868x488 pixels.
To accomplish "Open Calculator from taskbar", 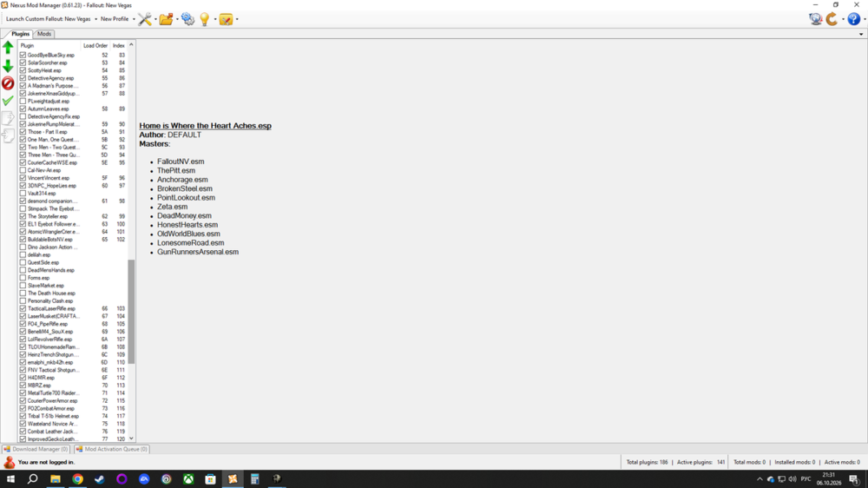I will point(254,479).
